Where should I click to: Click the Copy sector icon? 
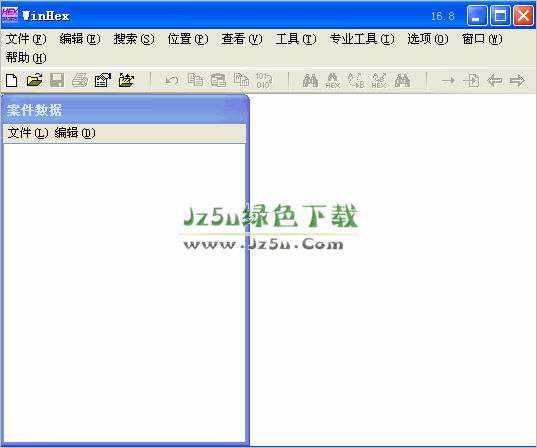196,81
